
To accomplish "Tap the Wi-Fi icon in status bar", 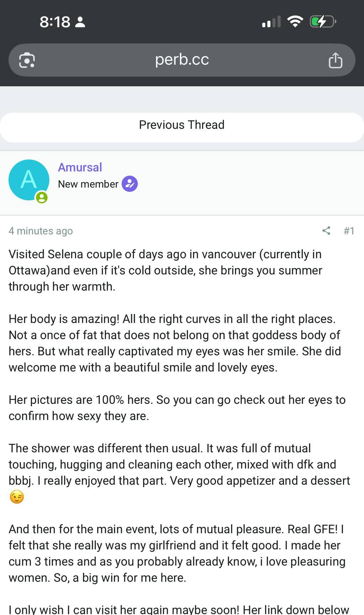I will (x=295, y=22).
